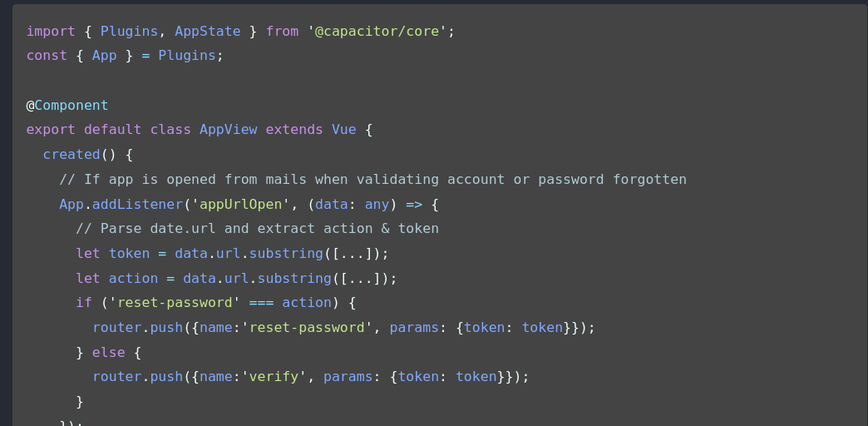Click the 'any' type annotation

pos(377,204)
